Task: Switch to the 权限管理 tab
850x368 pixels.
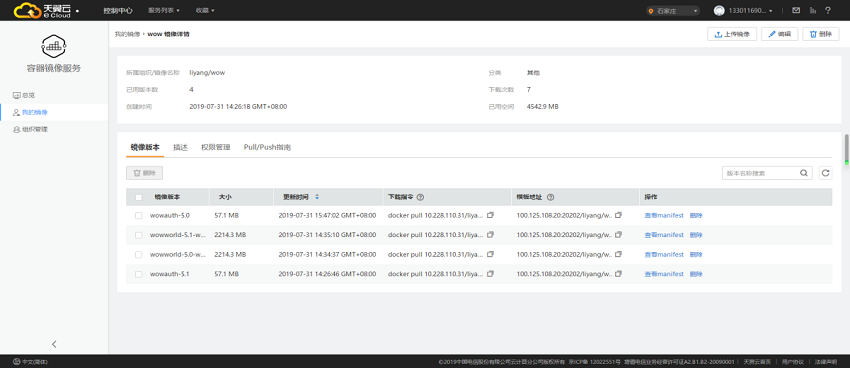Action: (216, 147)
